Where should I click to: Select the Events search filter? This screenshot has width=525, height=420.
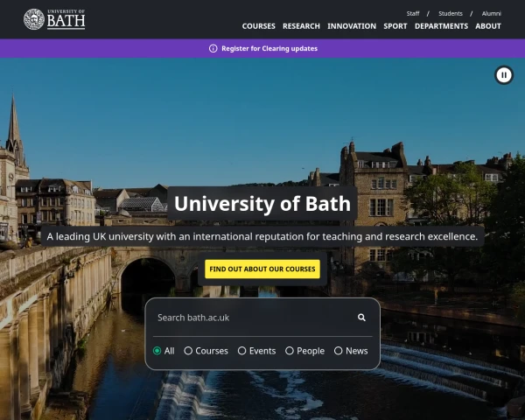[256, 351]
